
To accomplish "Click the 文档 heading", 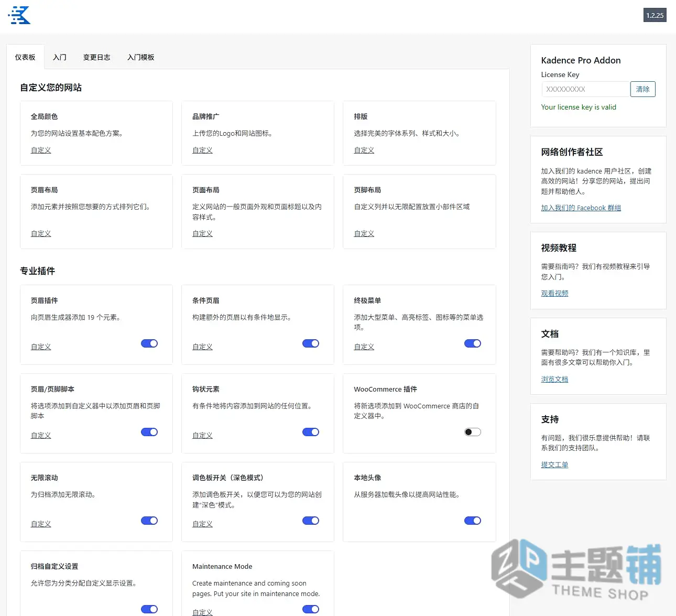I will coord(550,334).
